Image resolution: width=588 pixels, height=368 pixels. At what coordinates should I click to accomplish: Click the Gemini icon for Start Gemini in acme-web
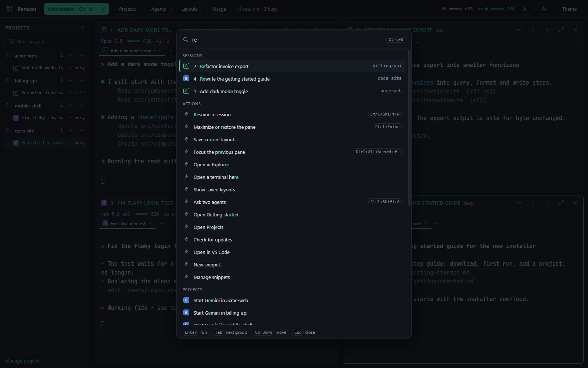tap(186, 300)
